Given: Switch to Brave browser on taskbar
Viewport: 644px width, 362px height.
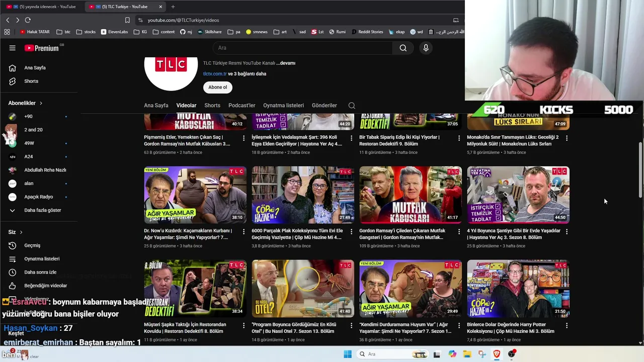Looking at the screenshot, I should (497, 354).
